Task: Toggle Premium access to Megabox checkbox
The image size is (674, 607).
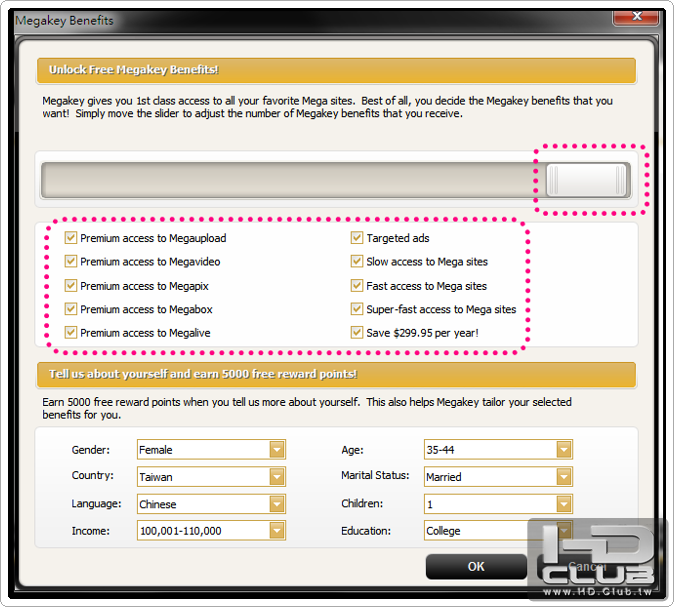Action: click(70, 309)
